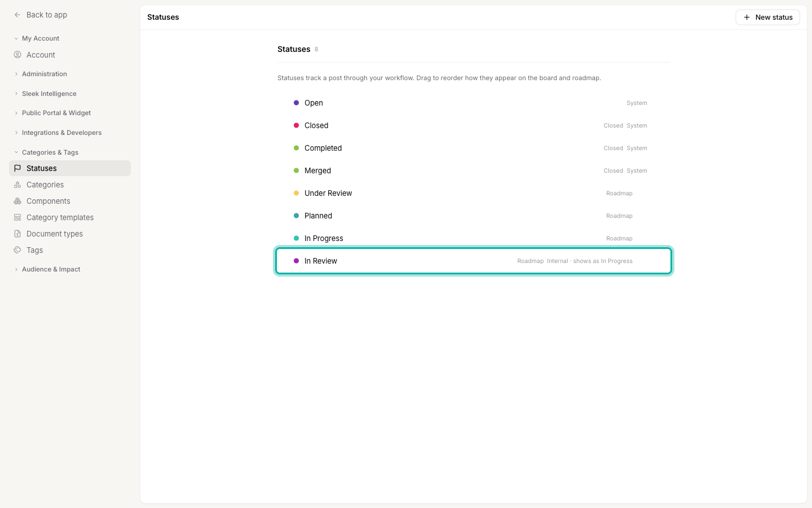Click the Components icon in sidebar
Screen dimensions: 812x508
click(17, 201)
